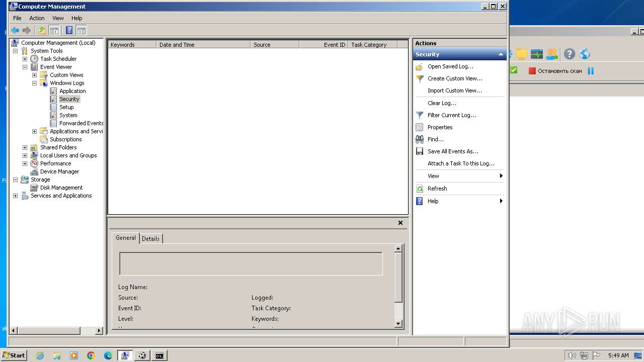Sort by the Keywords column header
The height and width of the screenshot is (362, 644).
(x=132, y=45)
